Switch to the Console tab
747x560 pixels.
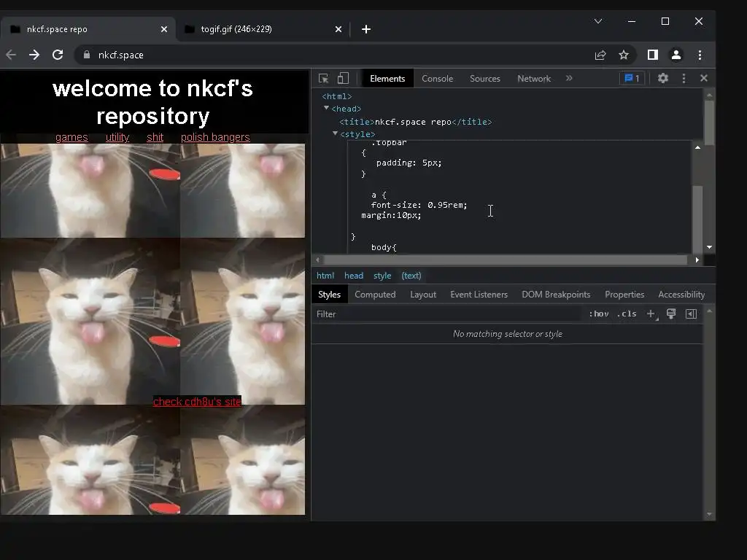click(x=437, y=79)
